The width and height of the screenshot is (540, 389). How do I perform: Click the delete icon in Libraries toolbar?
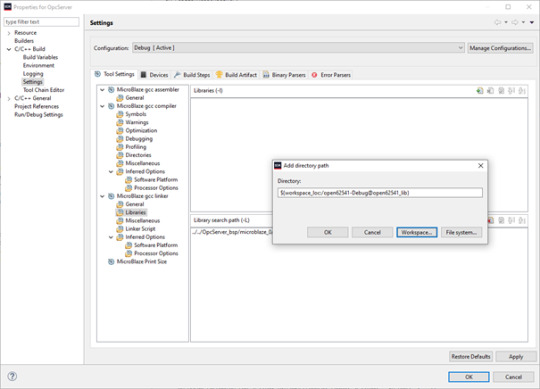[x=490, y=91]
